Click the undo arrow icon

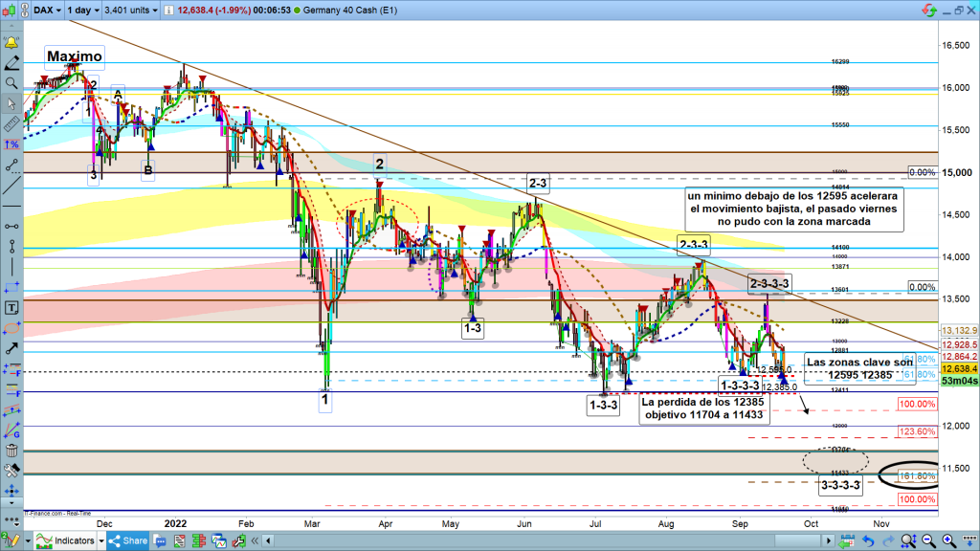pyautogui.click(x=867, y=540)
